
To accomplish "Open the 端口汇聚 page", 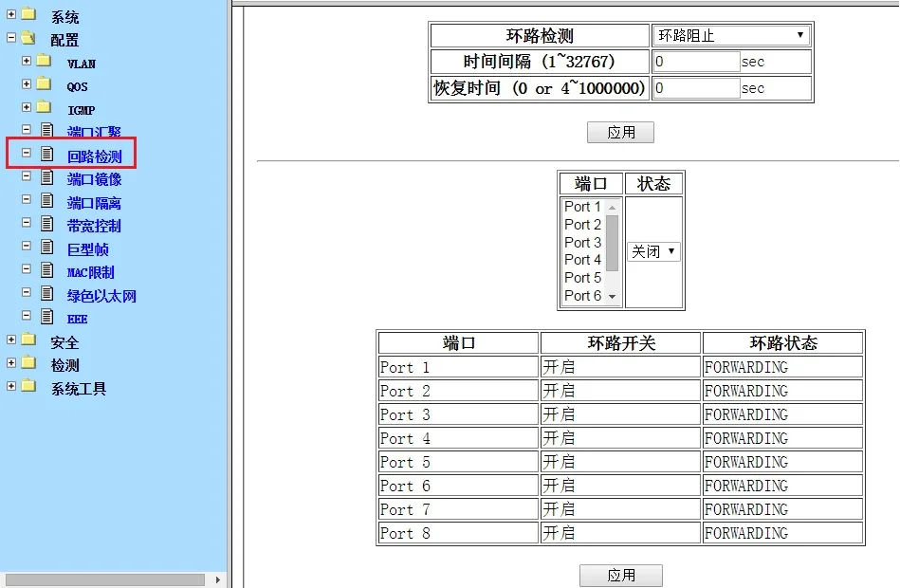I will point(94,133).
